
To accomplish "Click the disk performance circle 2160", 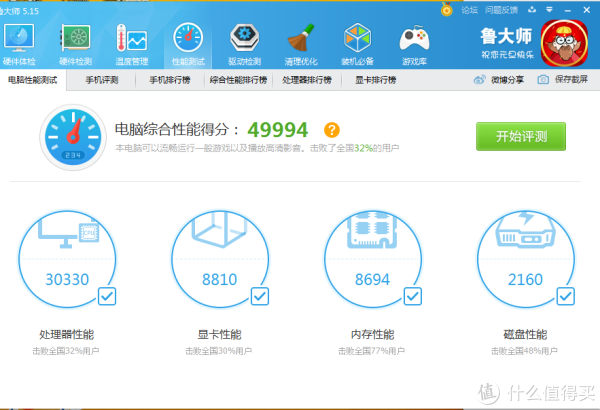I will 526,259.
